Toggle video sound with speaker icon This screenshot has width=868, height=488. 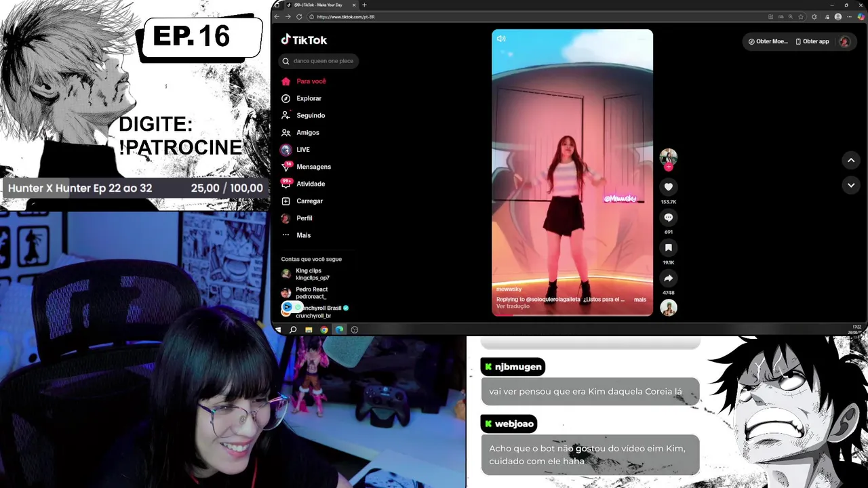pyautogui.click(x=501, y=39)
